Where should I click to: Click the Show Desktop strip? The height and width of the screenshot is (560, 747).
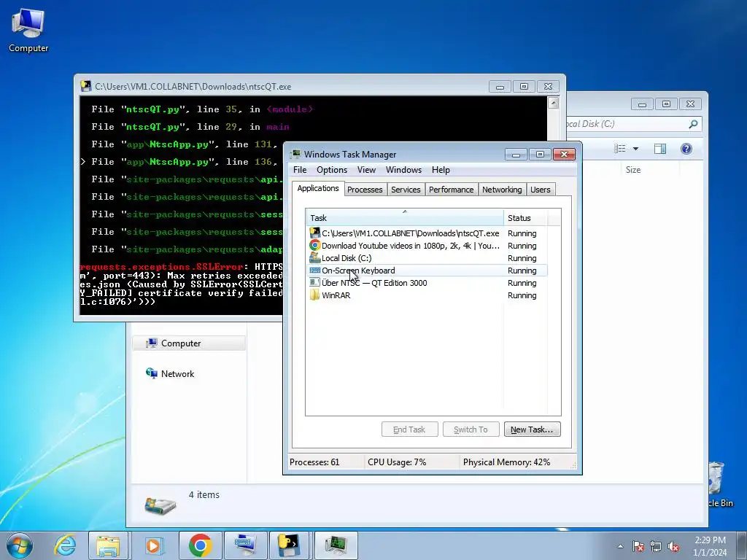(x=742, y=545)
